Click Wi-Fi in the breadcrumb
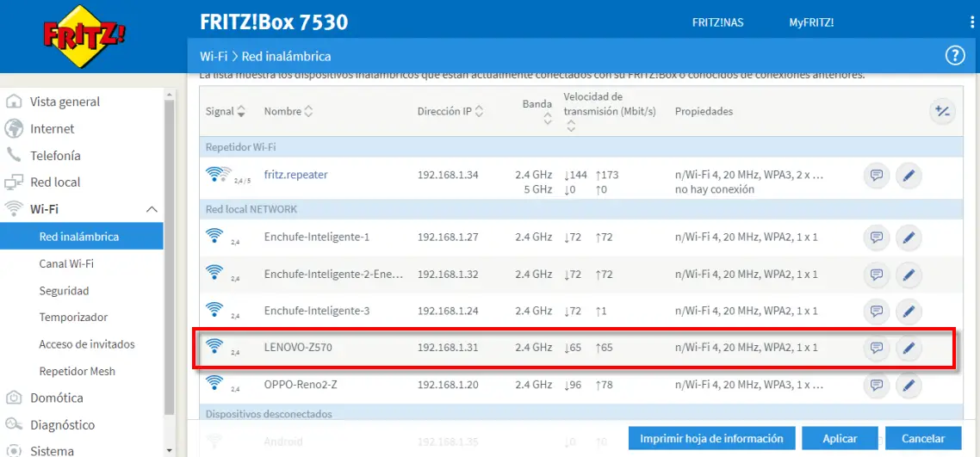Image resolution: width=980 pixels, height=457 pixels. (213, 56)
